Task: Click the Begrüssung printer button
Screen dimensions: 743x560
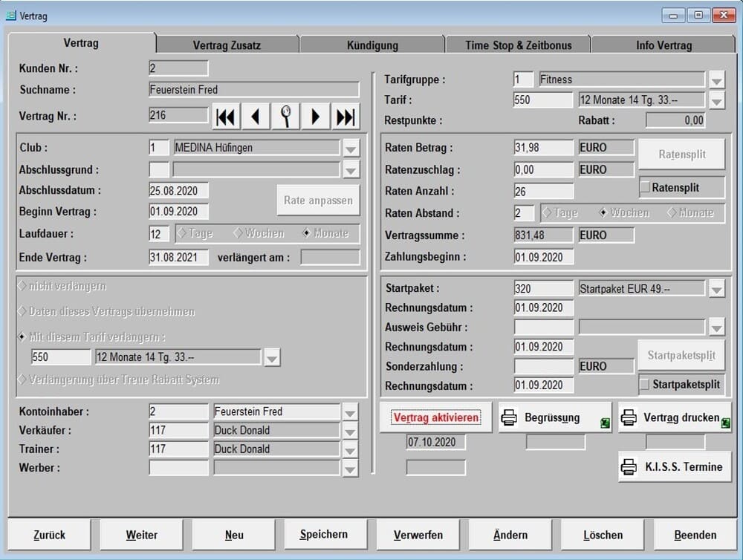Action: point(554,417)
